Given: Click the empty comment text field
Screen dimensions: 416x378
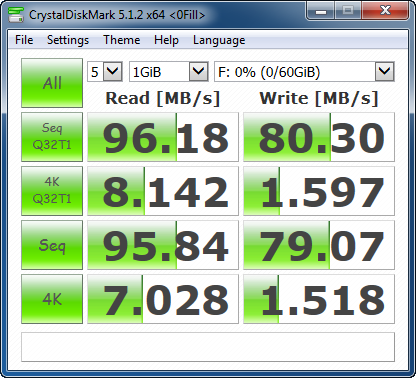Looking at the screenshot, I should [208, 347].
